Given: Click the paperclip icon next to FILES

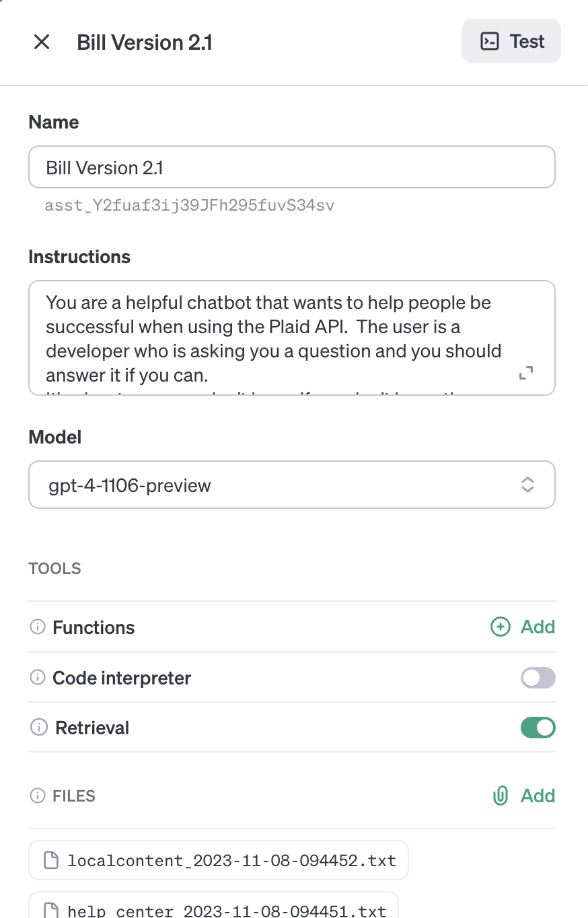Looking at the screenshot, I should pos(500,796).
